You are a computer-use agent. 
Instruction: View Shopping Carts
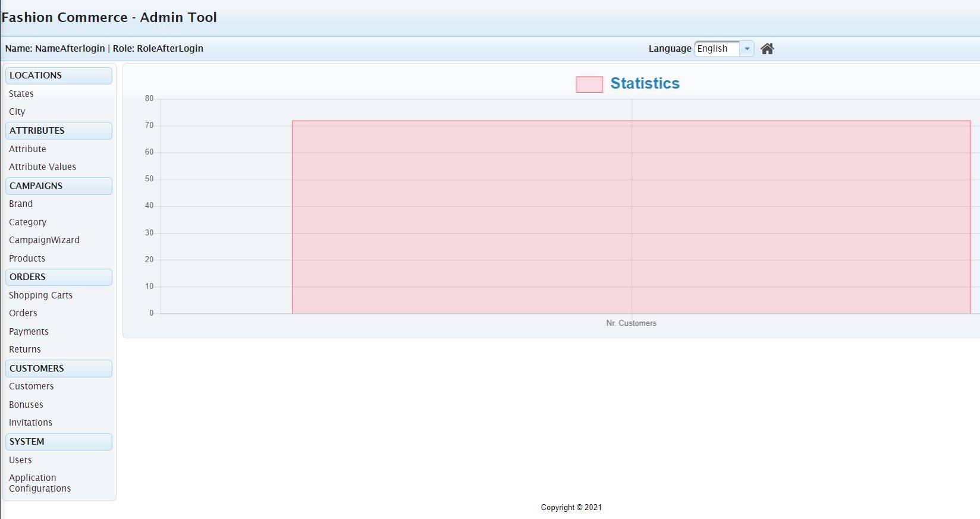pyautogui.click(x=40, y=295)
